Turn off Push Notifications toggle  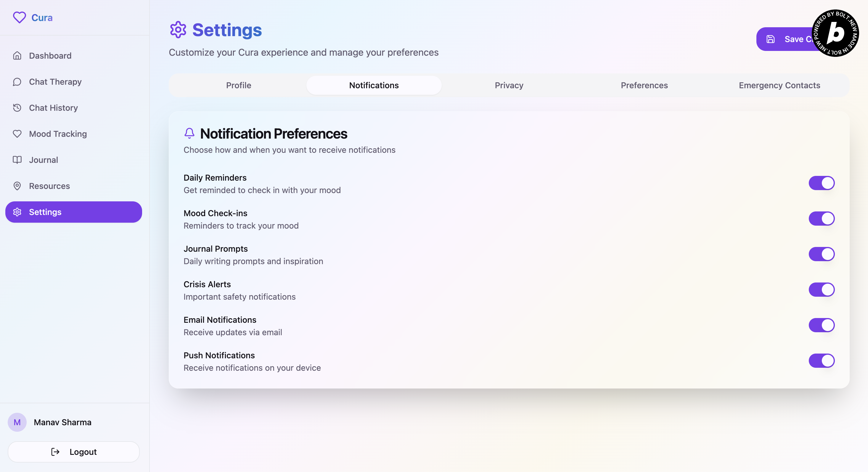[x=821, y=361]
